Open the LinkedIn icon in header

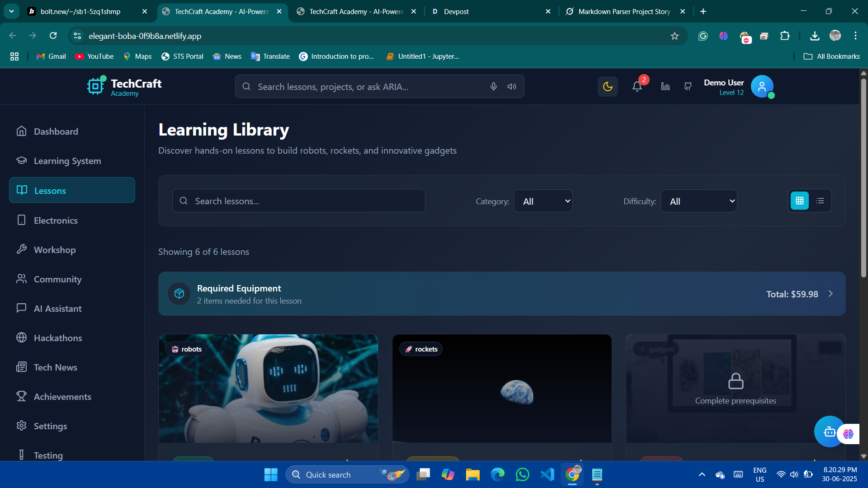pos(665,86)
